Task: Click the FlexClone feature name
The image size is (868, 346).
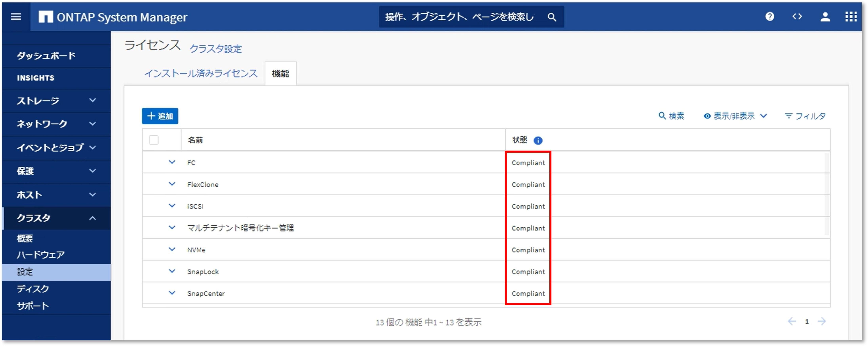Action: tap(203, 185)
